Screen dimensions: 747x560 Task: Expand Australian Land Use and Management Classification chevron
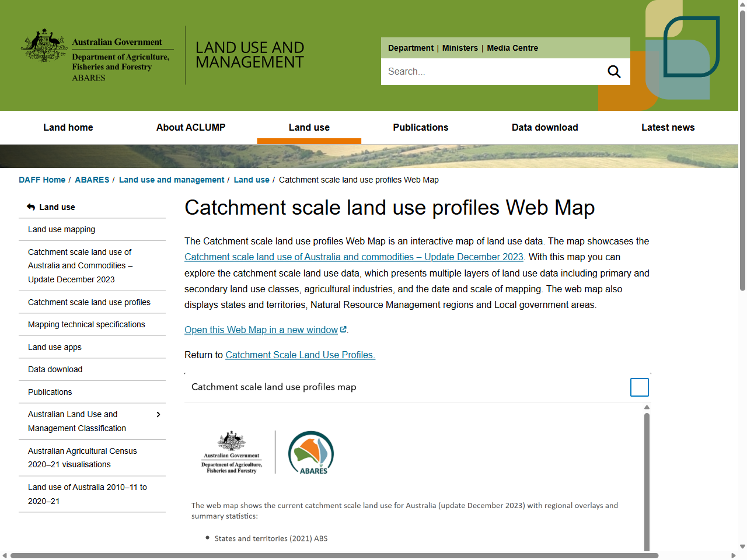pos(158,415)
